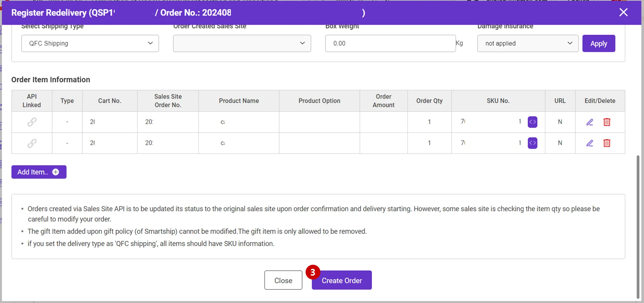Click the SKU code button in first row

[x=532, y=122]
